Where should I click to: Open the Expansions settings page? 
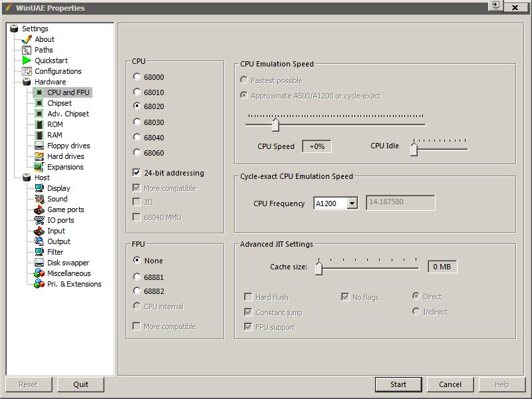pyautogui.click(x=65, y=167)
